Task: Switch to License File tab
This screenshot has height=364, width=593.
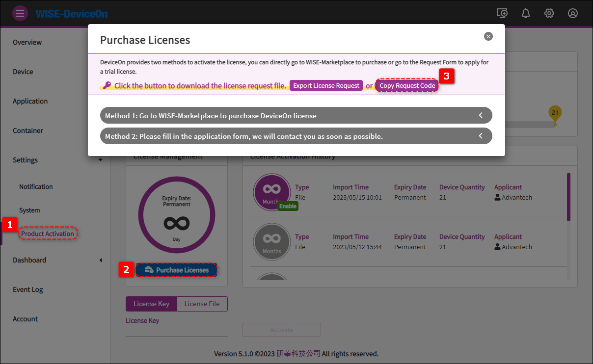Action: tap(202, 304)
